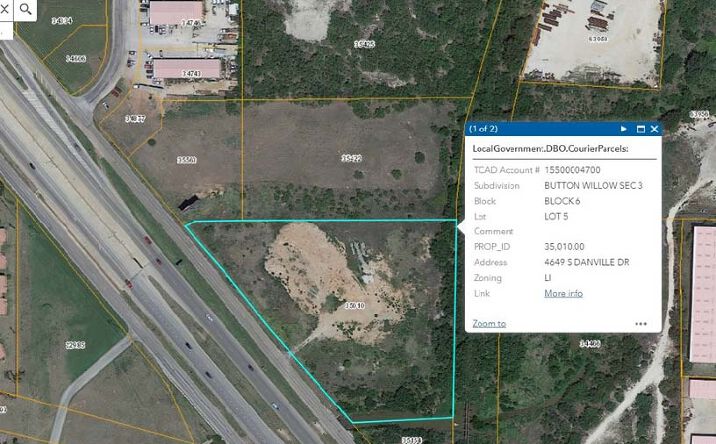Click the Zoom to link
Image resolution: width=716 pixels, height=444 pixels.
(x=489, y=324)
